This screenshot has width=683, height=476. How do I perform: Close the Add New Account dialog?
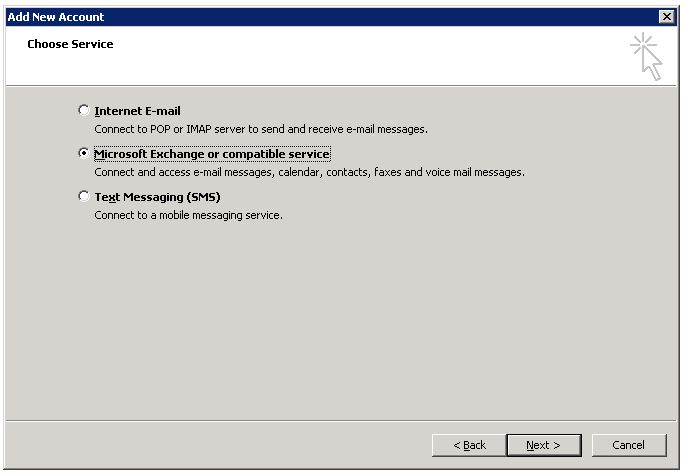(x=667, y=17)
